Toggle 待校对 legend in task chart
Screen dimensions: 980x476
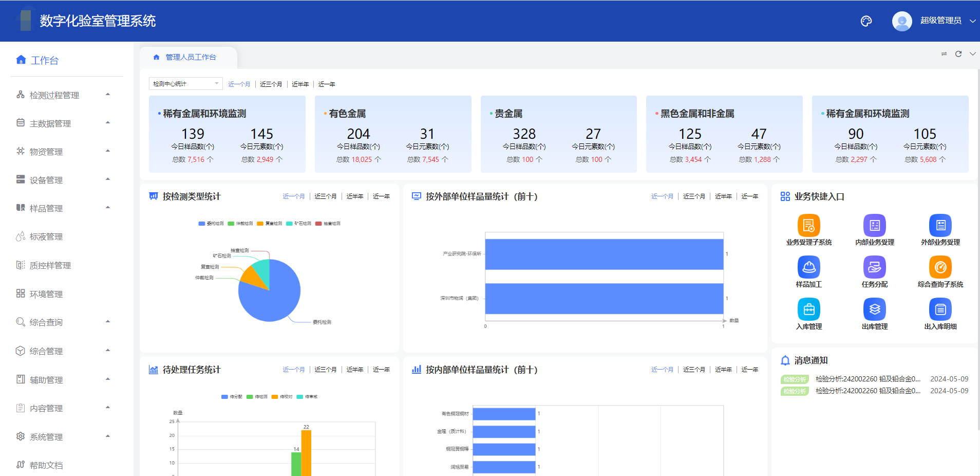(282, 397)
